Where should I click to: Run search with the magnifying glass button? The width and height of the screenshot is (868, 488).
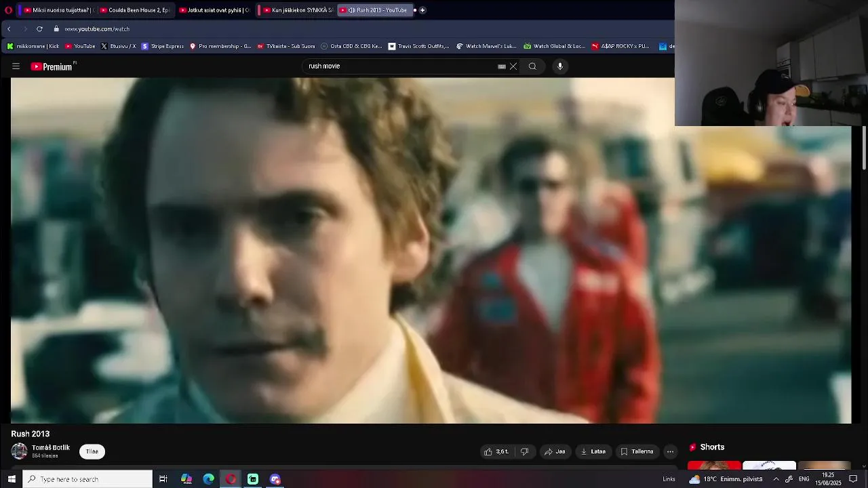pyautogui.click(x=532, y=66)
